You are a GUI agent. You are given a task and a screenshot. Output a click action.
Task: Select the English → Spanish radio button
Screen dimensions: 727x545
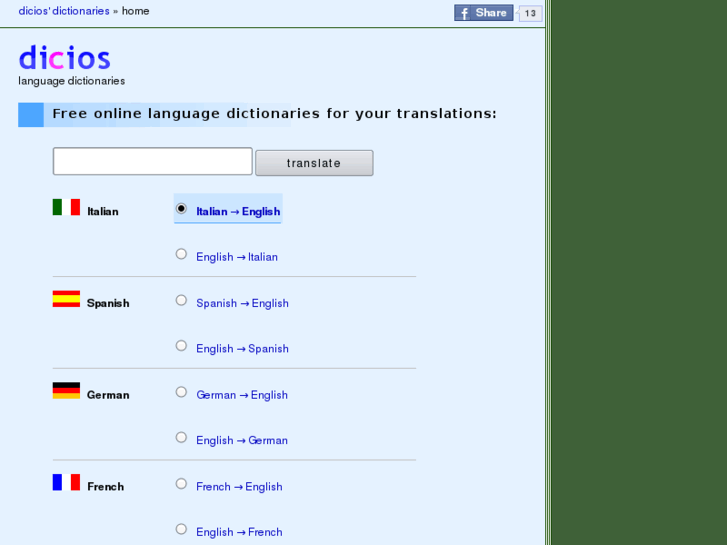click(x=181, y=346)
